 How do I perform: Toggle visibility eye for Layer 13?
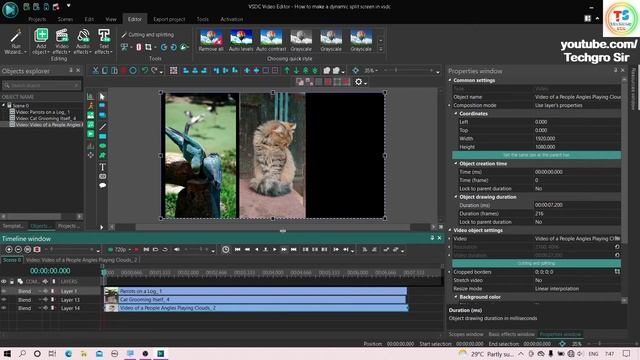pos(4,300)
